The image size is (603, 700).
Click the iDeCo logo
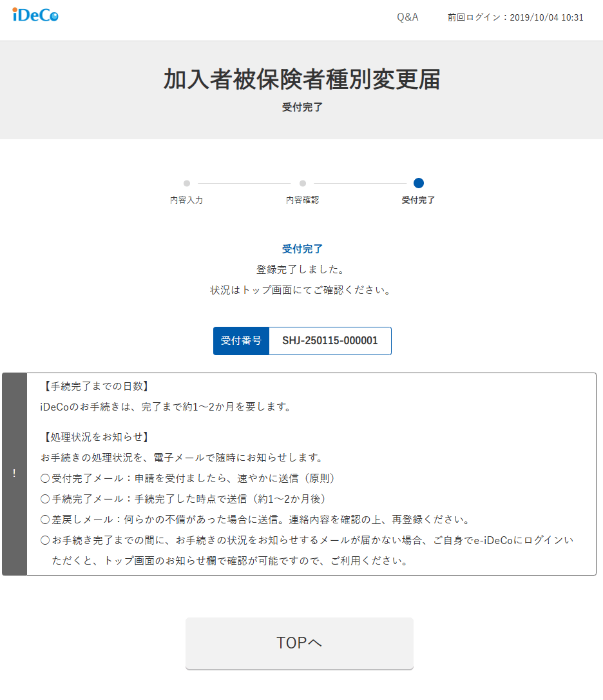(35, 15)
